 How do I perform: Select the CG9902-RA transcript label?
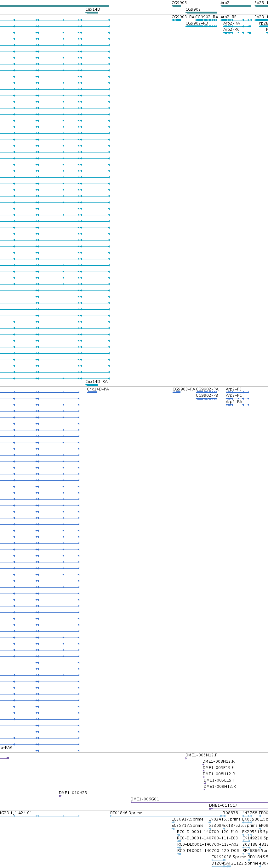pyautogui.click(x=207, y=17)
